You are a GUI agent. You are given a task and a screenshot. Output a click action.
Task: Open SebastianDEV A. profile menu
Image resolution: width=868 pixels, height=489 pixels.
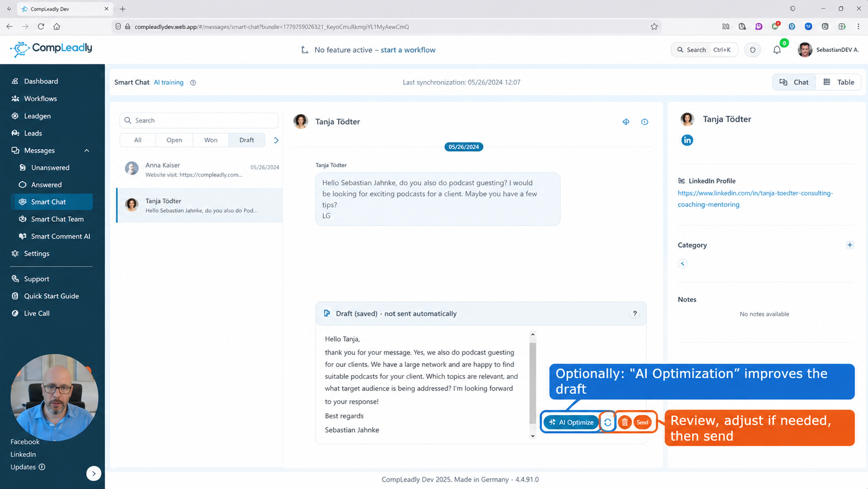tap(829, 50)
